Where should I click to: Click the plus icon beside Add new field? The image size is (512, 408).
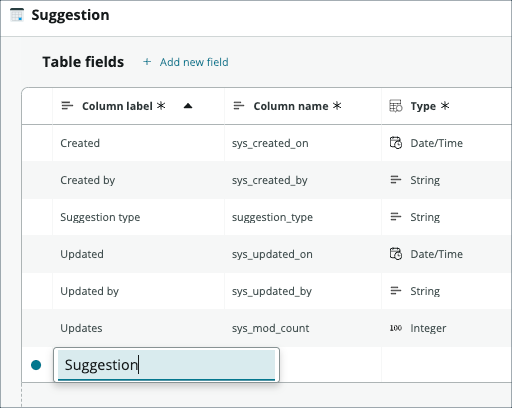click(147, 62)
